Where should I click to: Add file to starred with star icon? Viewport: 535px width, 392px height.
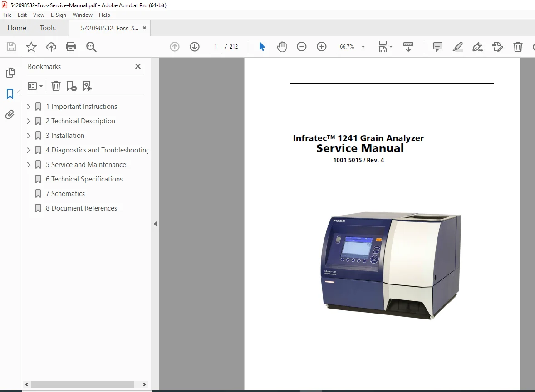point(31,47)
